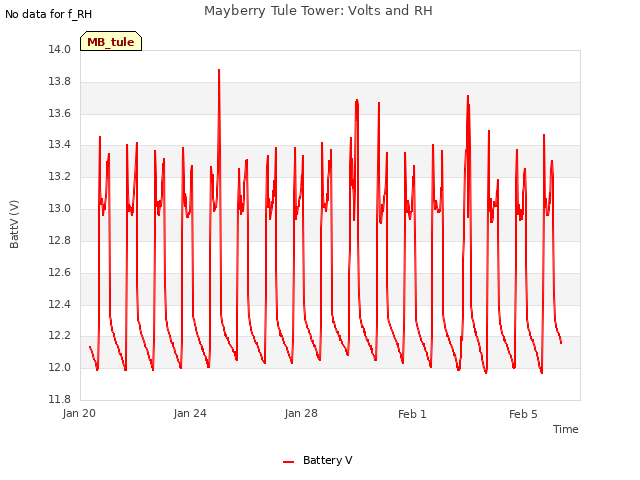Click the Battery V legend entry
640x480 pixels.
(x=318, y=460)
